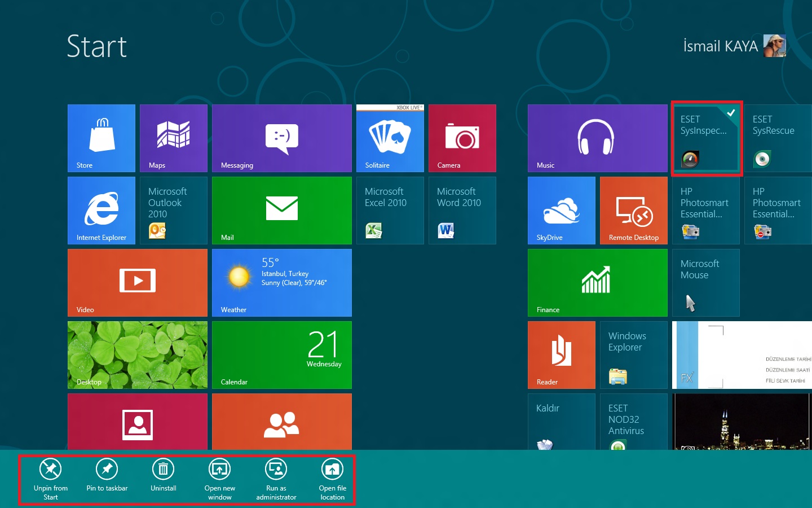Click Pin to taskbar in app bar
The width and height of the screenshot is (812, 508).
tap(107, 475)
